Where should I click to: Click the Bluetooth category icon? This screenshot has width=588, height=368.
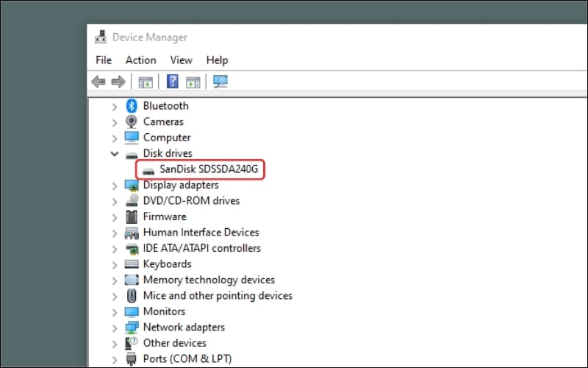pyautogui.click(x=132, y=106)
